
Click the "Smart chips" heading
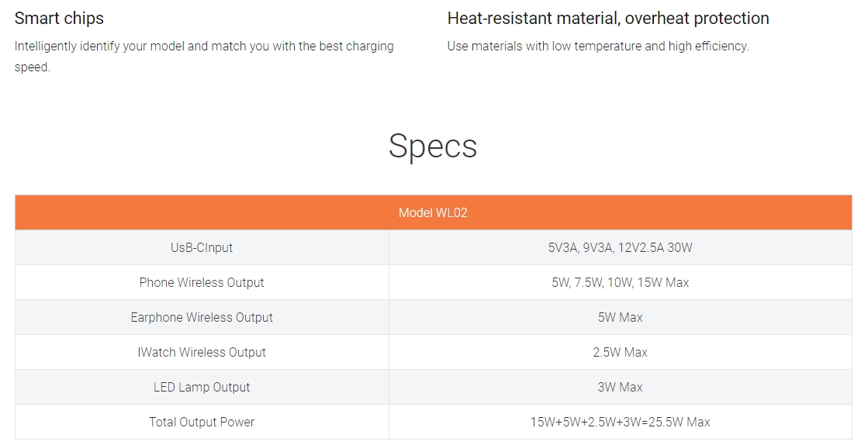[x=59, y=19]
